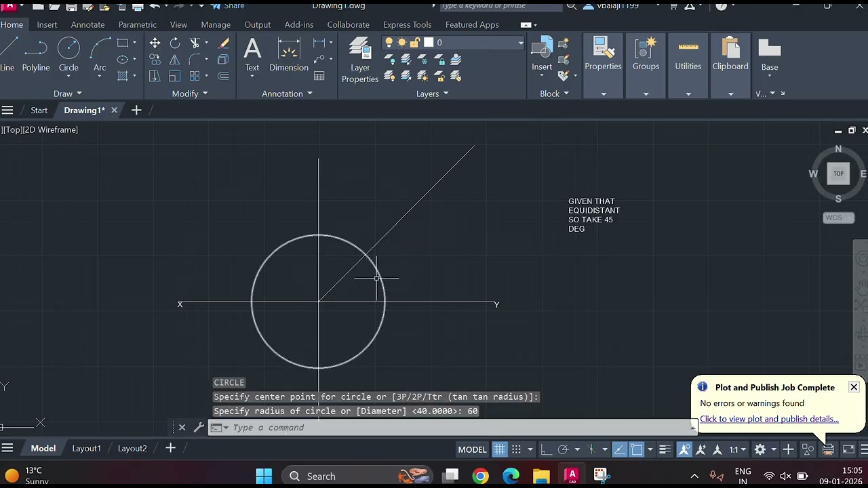Open object snap settings dropdown arrow
This screenshot has width=868, height=488.
(650, 449)
